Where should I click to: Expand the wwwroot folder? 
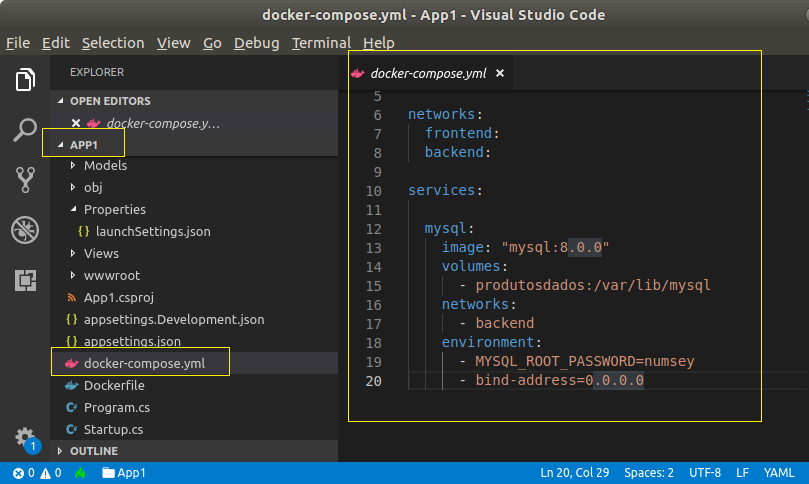(73, 275)
